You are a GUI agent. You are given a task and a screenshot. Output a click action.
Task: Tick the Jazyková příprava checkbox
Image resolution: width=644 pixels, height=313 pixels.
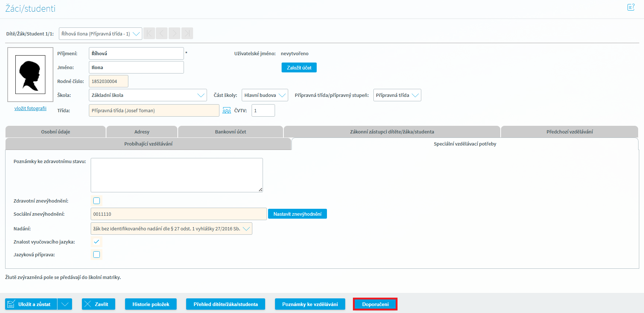(97, 254)
